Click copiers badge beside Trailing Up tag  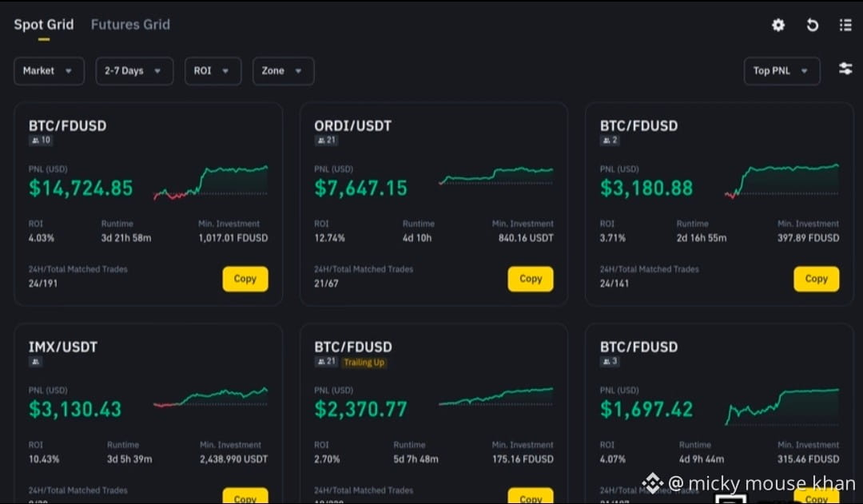[x=326, y=362]
